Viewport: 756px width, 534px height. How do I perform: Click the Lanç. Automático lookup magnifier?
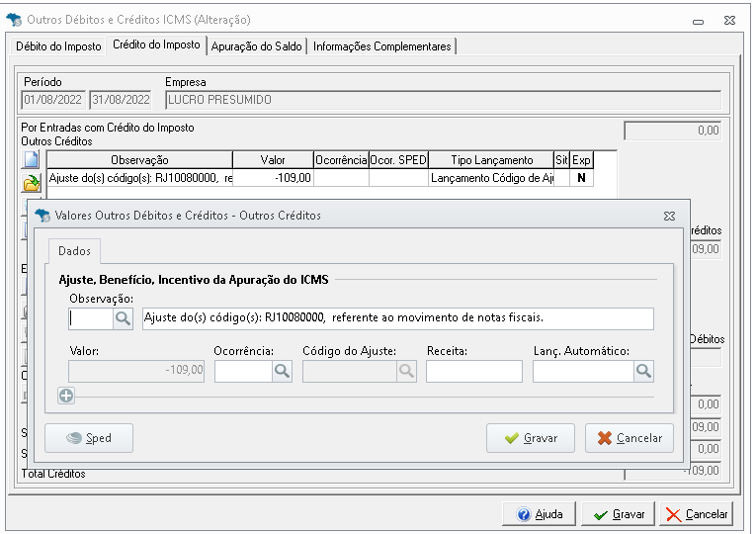(643, 371)
